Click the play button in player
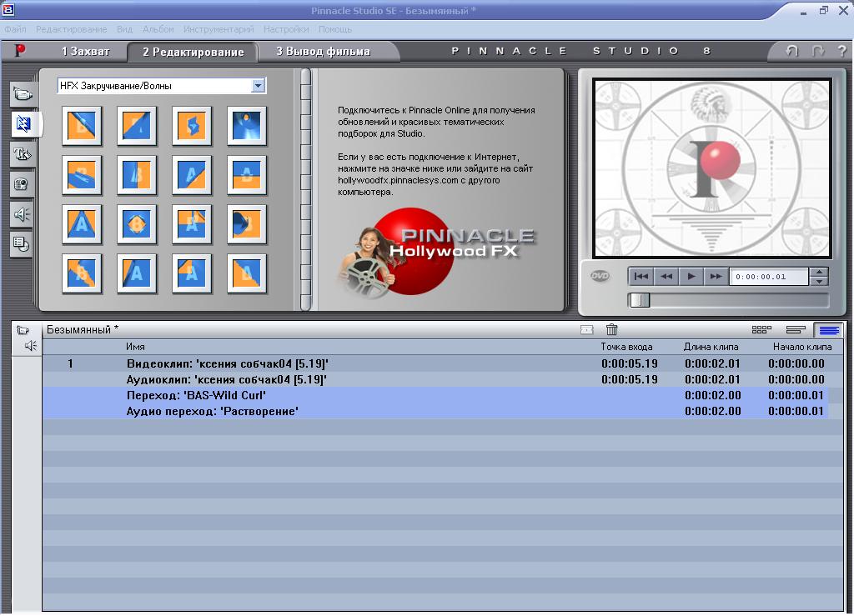The height and width of the screenshot is (616, 854). point(691,277)
